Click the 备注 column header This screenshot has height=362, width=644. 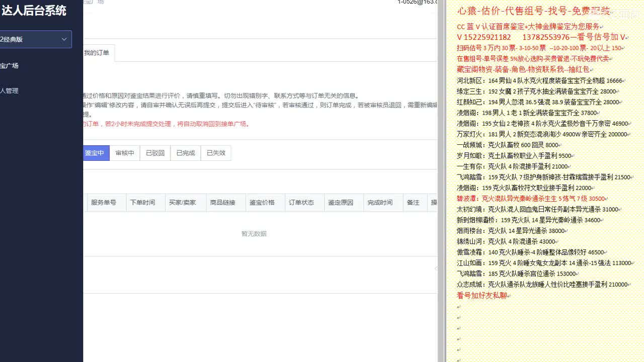point(413,203)
